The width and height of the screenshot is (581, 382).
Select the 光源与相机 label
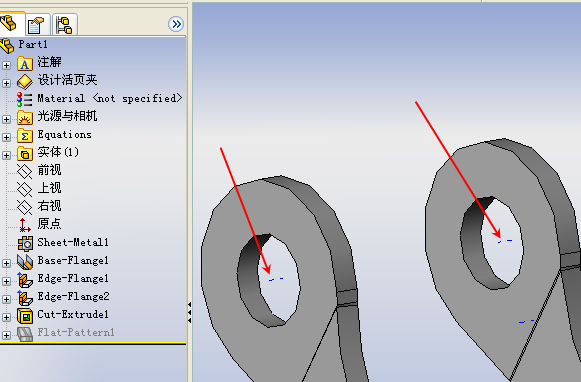67,116
